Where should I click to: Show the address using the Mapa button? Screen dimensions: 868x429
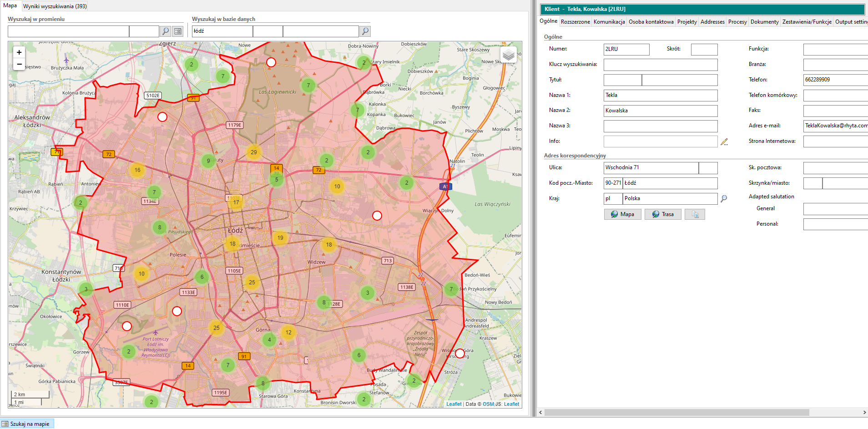[x=622, y=214]
